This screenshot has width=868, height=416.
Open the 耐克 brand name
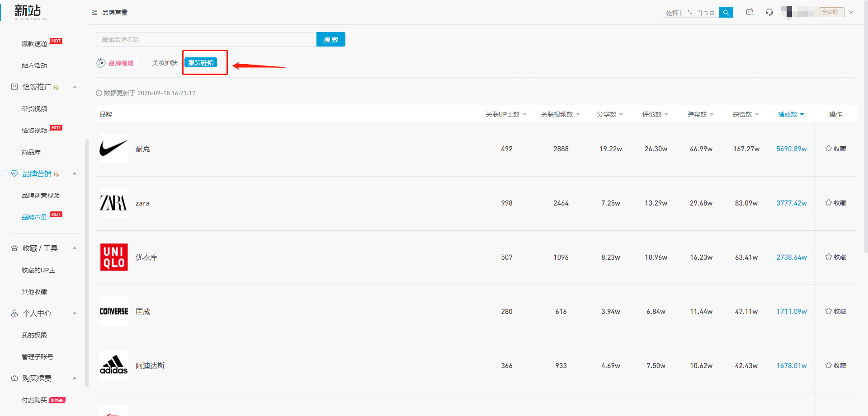coord(143,149)
